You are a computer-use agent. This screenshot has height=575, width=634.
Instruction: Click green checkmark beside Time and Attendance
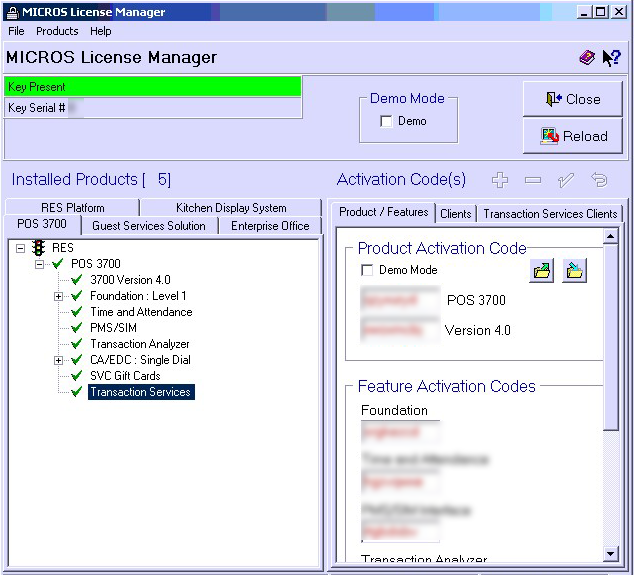click(x=76, y=312)
